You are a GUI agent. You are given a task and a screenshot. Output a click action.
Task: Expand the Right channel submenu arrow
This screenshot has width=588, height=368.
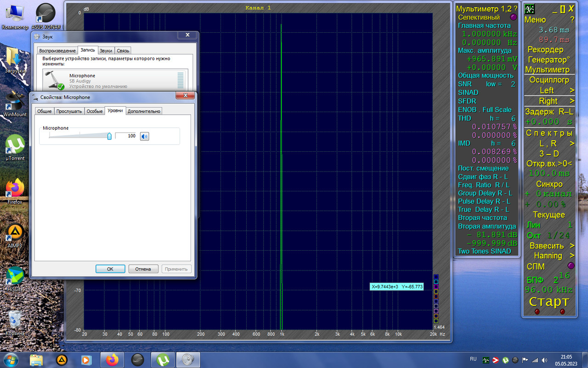(x=572, y=101)
